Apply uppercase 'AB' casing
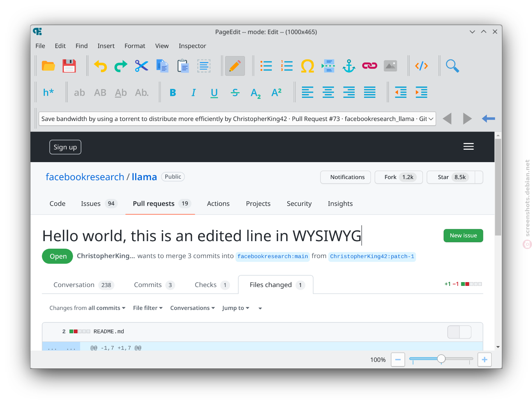 tap(100, 92)
